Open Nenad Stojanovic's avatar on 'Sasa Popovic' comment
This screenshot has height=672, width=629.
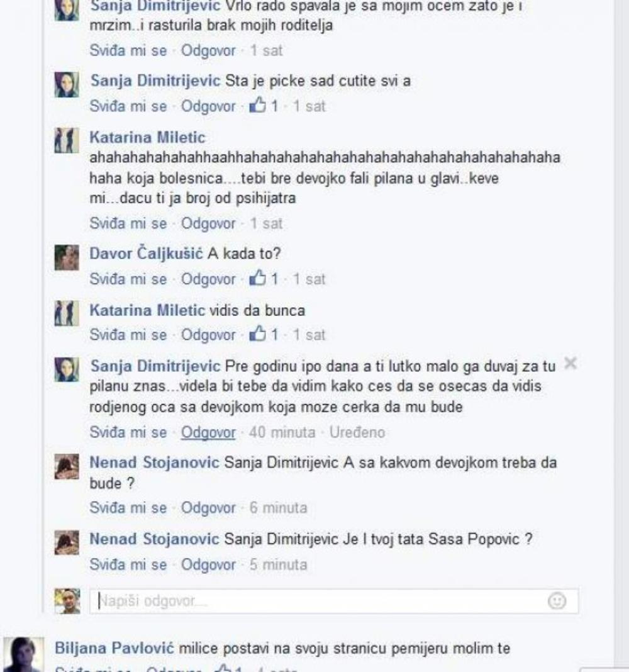point(67,542)
